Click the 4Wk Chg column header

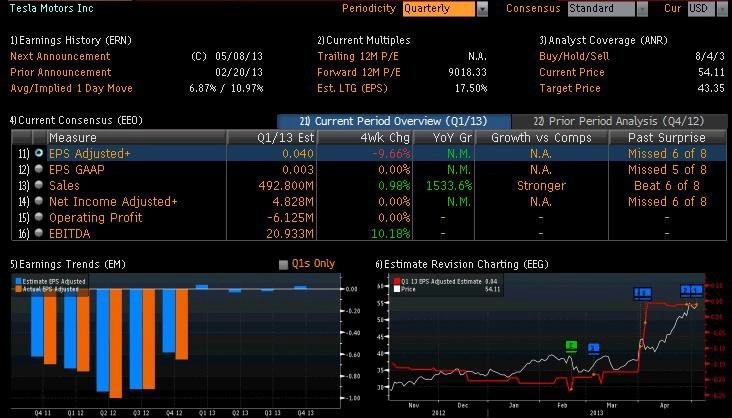(x=365, y=137)
